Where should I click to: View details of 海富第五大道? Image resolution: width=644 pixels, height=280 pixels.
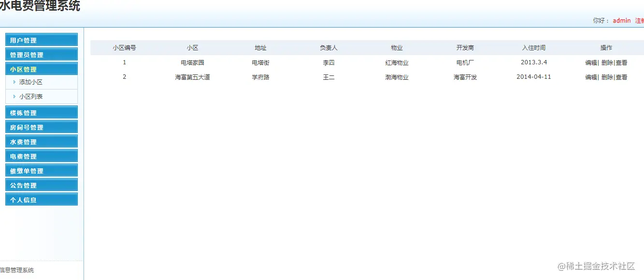(622, 77)
